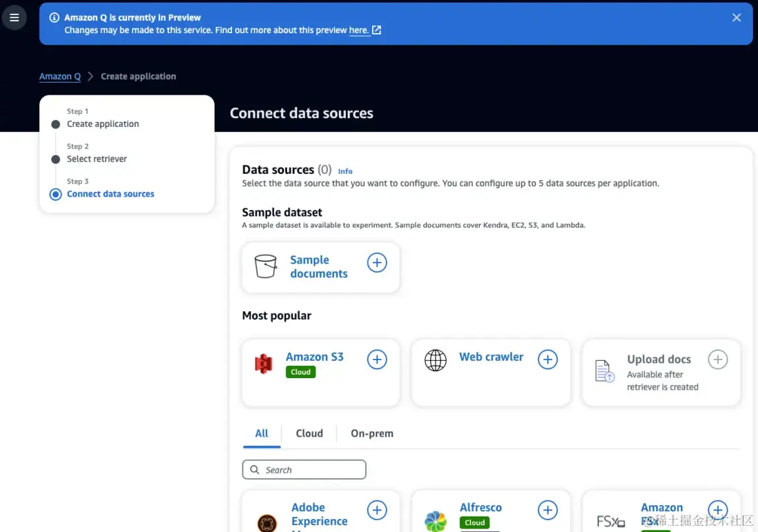
Task: Add Adobe Experience data source plus button
Action: tap(377, 510)
